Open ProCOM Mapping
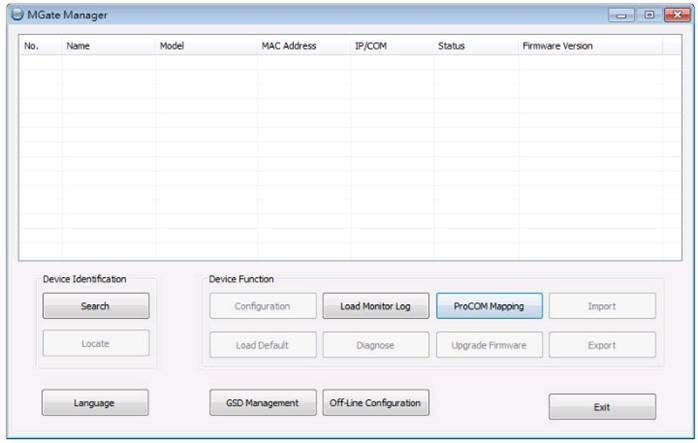698x443 pixels. (489, 306)
